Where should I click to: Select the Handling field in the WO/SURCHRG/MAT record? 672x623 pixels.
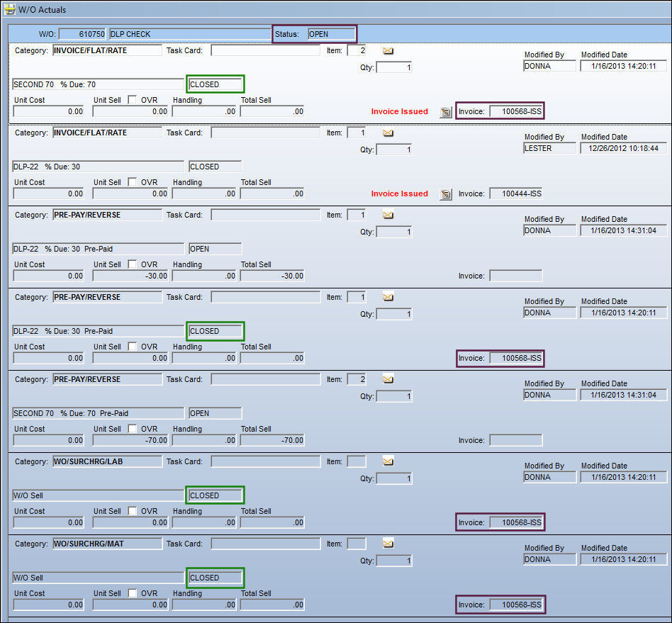(204, 605)
